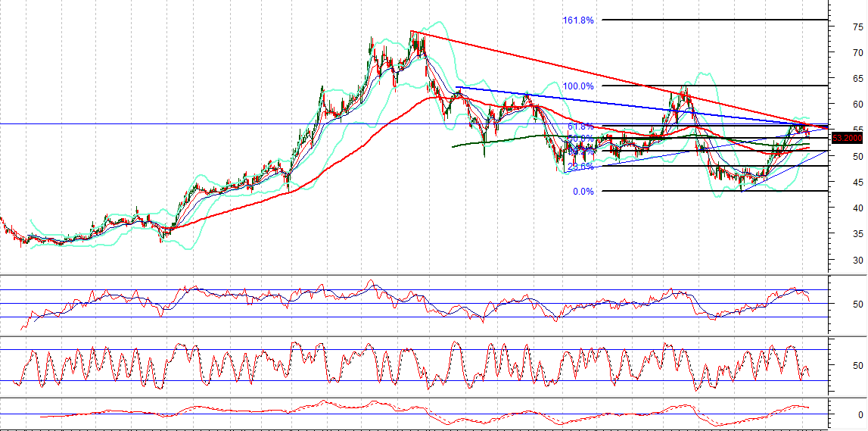Image resolution: width=868 pixels, height=431 pixels.
Task: Select the black 161.8% horizontal level line
Action: tap(715, 20)
